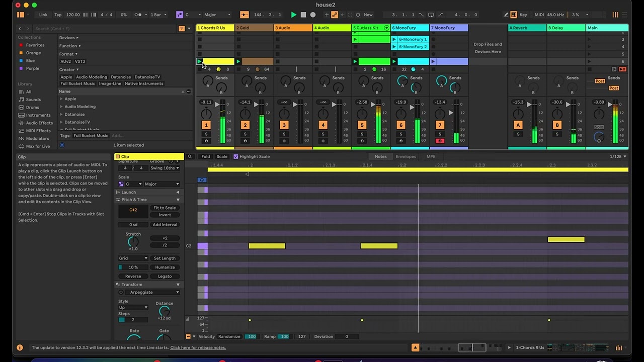
Task: Expand the Apple folder in browser list
Action: pos(61,99)
